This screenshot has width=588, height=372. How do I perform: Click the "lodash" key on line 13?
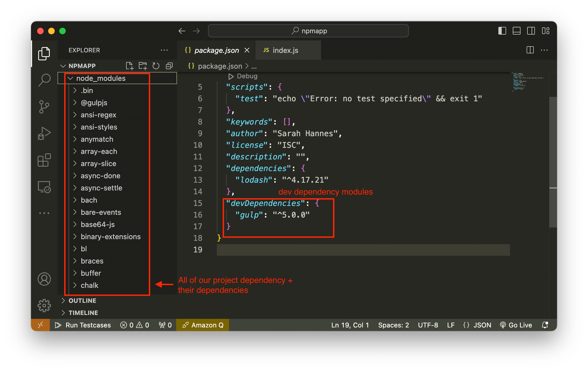254,180
